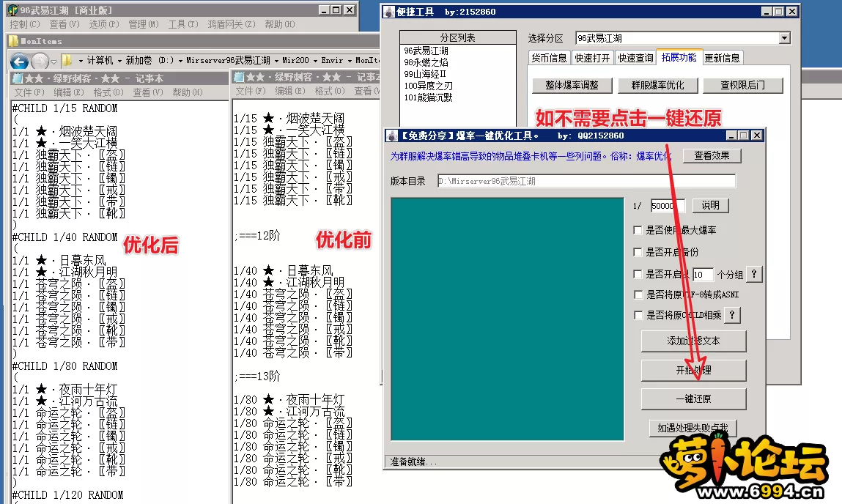Viewport: 842px width, 504px height.
Task: Click the 爆率一键优化工具 window title icon
Action: click(393, 136)
